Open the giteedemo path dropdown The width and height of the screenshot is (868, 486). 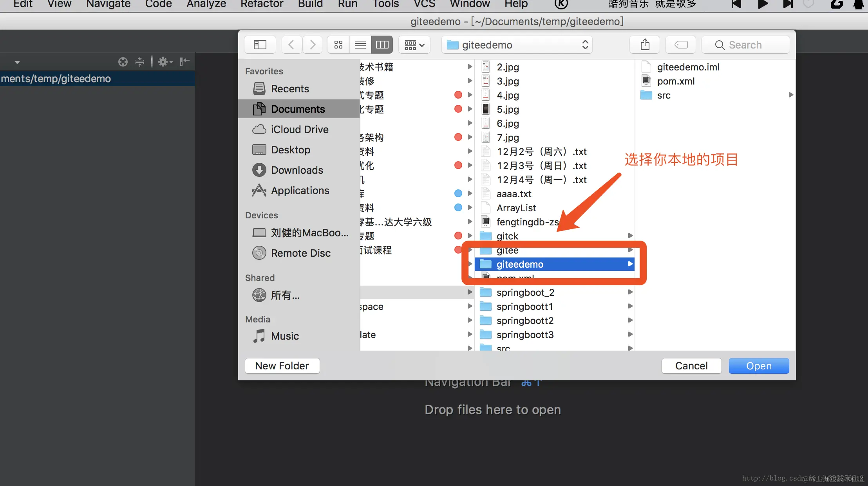click(517, 45)
